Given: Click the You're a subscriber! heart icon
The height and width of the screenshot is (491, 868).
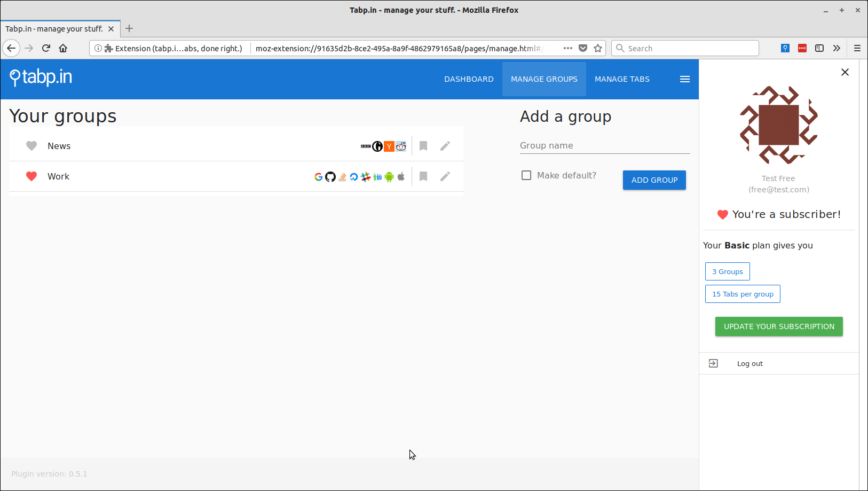Looking at the screenshot, I should tap(723, 215).
